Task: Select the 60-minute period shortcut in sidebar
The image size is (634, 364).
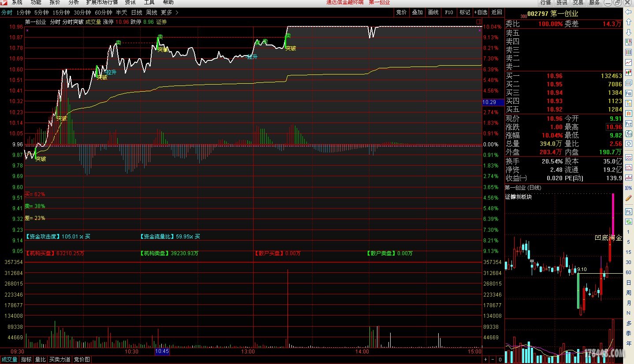Action: (x=629, y=272)
